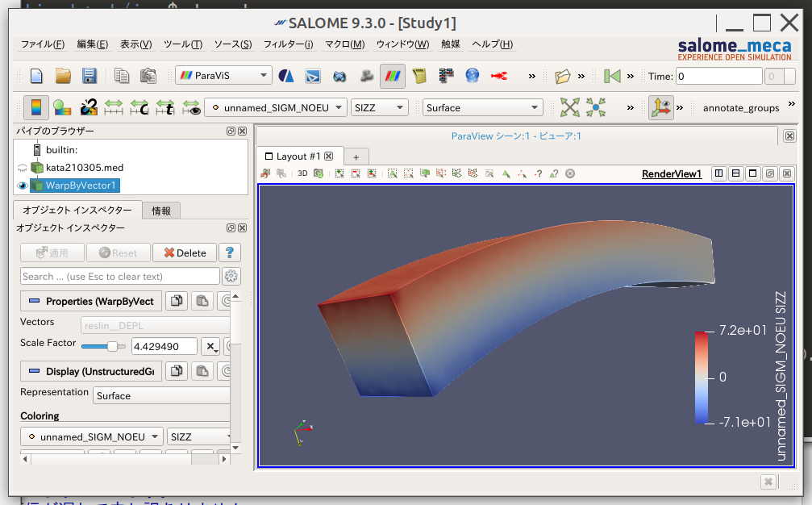Rescale color range to data
This screenshot has height=505, width=812.
(x=114, y=107)
